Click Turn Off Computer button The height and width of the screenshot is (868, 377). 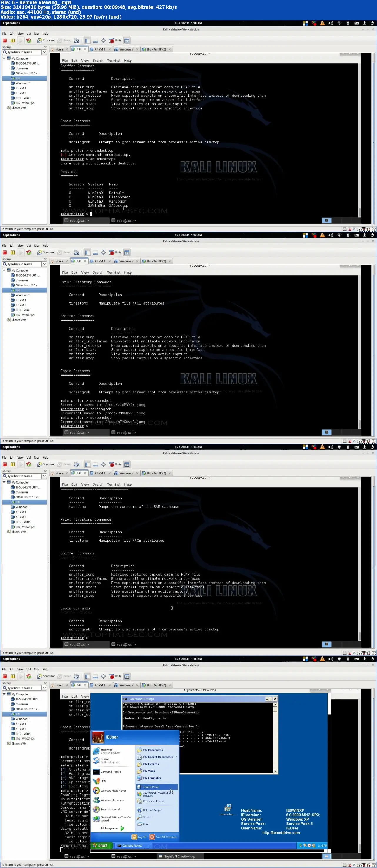tap(163, 837)
